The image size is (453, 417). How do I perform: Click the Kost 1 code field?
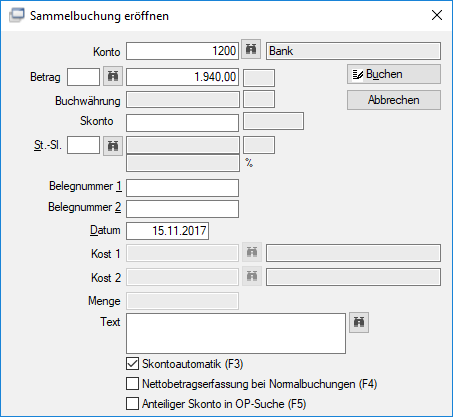tap(182, 253)
